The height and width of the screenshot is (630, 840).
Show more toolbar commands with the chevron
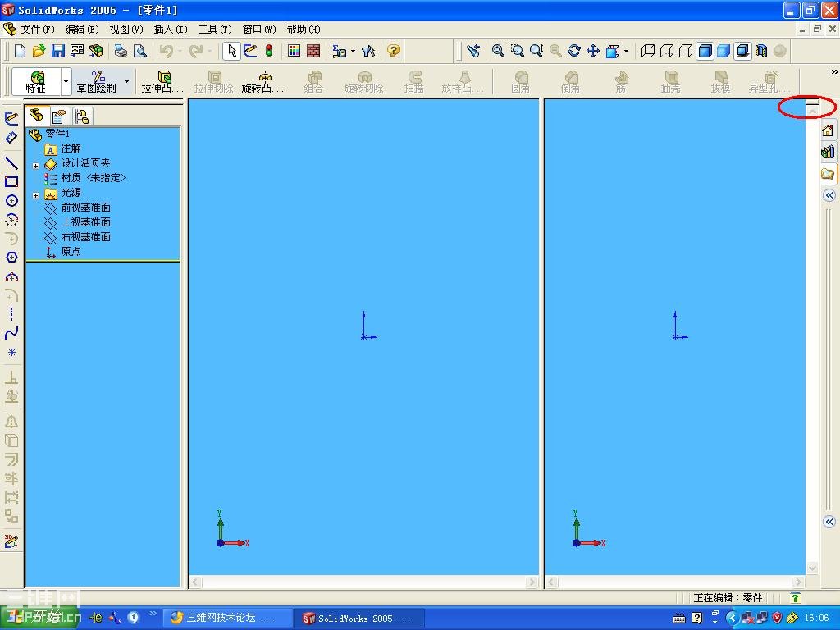[x=834, y=72]
